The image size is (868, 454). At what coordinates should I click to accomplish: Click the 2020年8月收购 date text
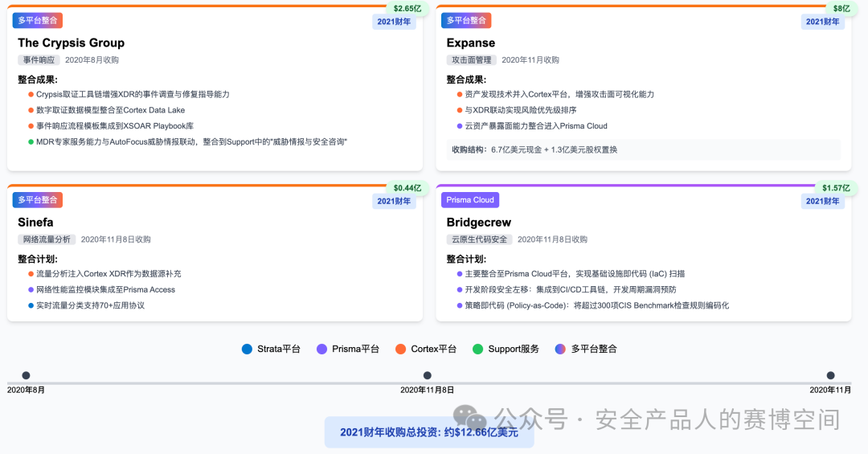[x=92, y=59]
